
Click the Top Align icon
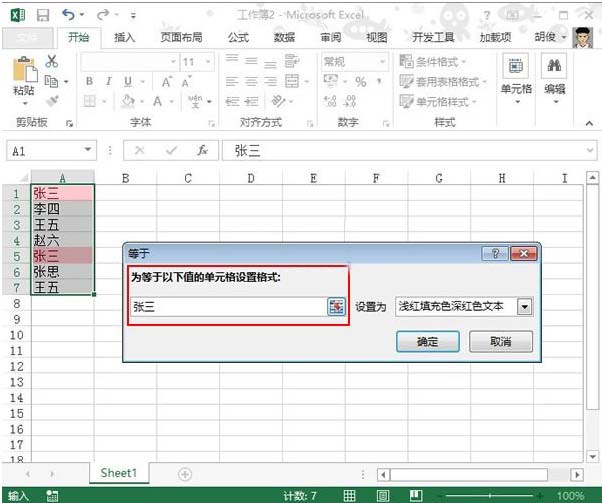(x=232, y=59)
